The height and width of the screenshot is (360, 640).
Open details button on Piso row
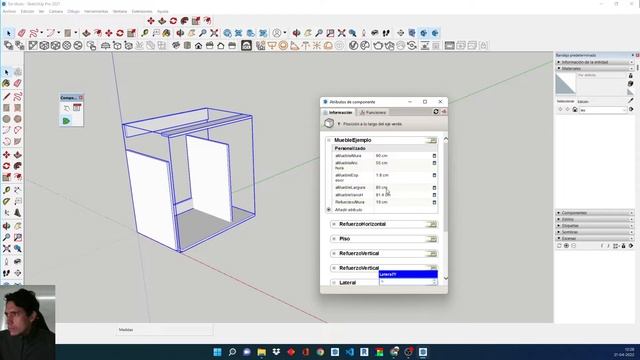tap(431, 239)
